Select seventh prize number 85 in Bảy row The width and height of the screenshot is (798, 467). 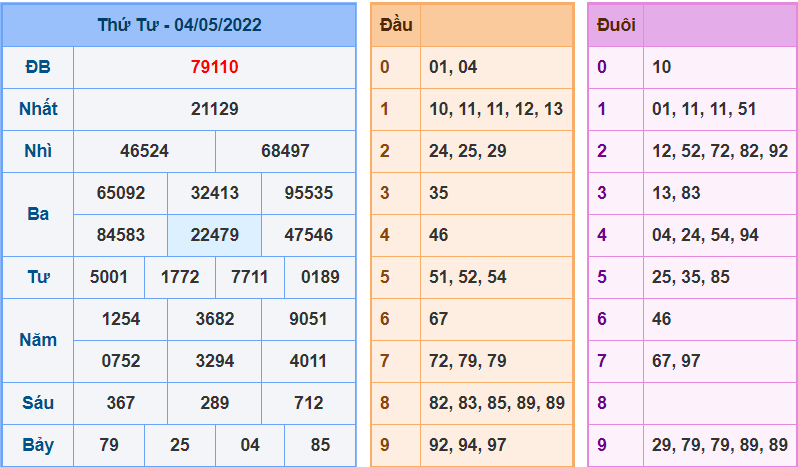[x=320, y=445]
